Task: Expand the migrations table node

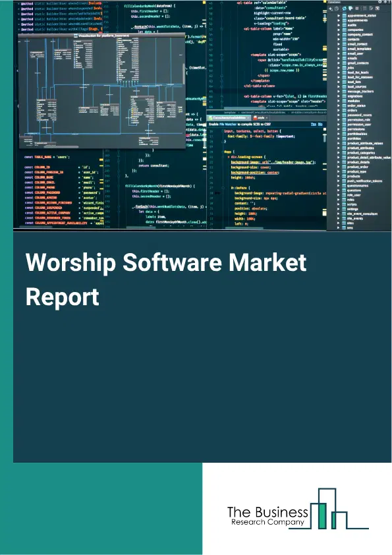Action: coord(339,96)
